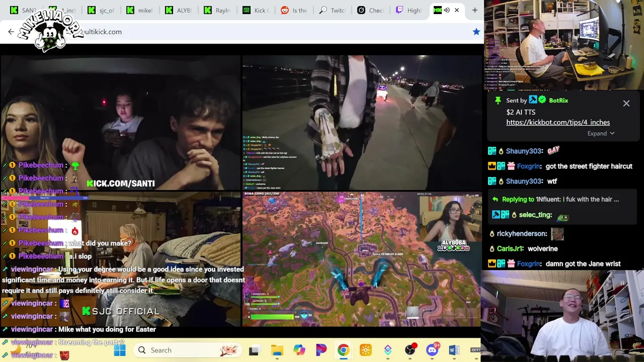644x362 pixels.
Task: Open selec_ting's user profile
Action: [x=535, y=215]
